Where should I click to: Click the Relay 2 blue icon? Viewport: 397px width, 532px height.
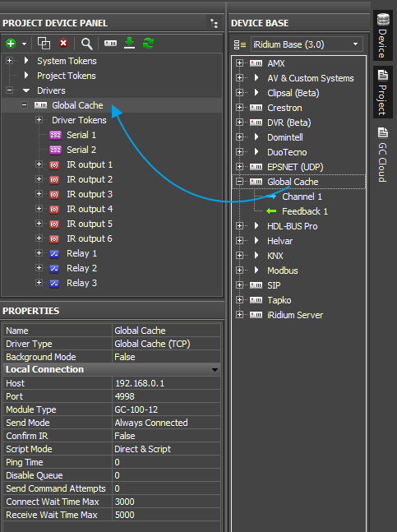coord(54,269)
